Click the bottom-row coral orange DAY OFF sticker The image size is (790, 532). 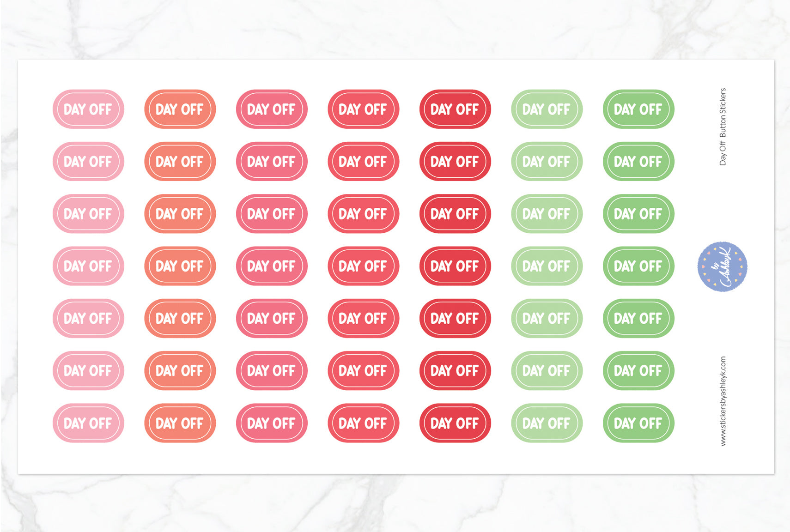click(x=180, y=423)
